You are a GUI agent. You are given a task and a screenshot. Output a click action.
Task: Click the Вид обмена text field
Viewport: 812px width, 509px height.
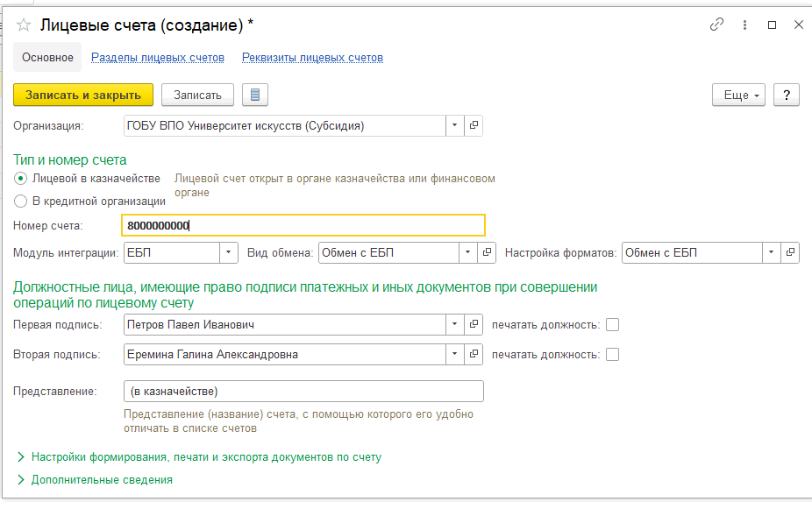[389, 252]
